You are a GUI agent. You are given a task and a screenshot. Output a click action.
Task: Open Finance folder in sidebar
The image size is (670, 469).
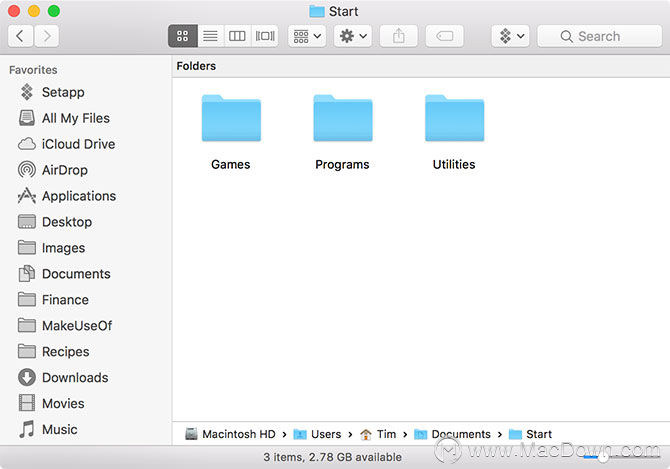(x=53, y=300)
